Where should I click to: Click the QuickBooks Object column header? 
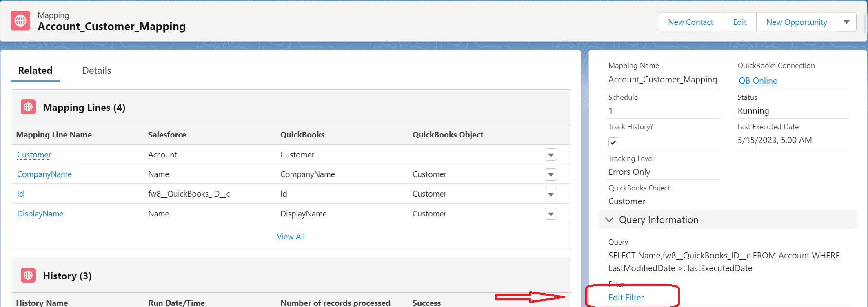448,135
